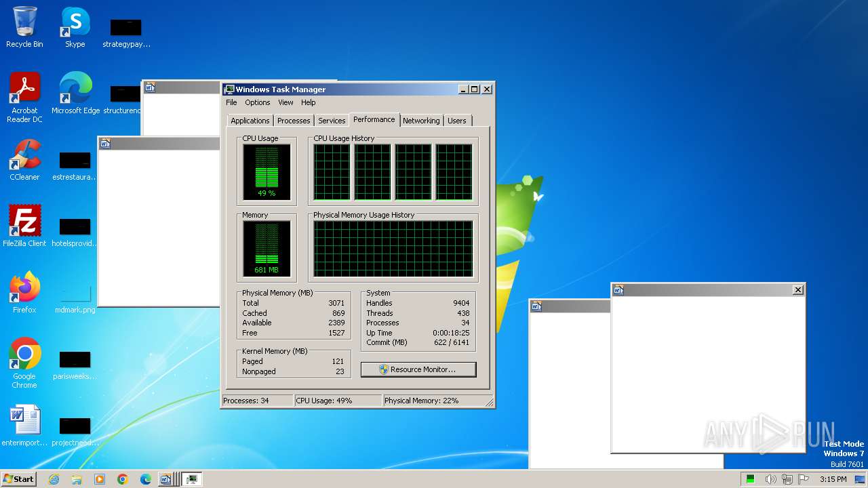Click the Paged kernel memory value 121
The width and height of the screenshot is (868, 488).
point(338,361)
